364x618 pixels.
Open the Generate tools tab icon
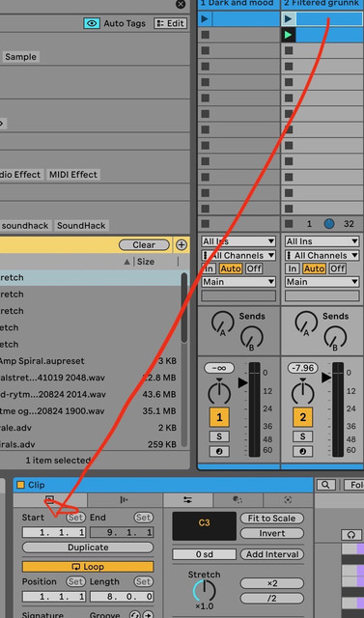click(288, 500)
